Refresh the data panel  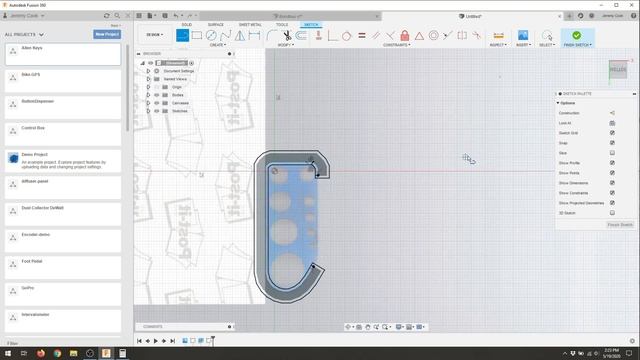coord(107,16)
